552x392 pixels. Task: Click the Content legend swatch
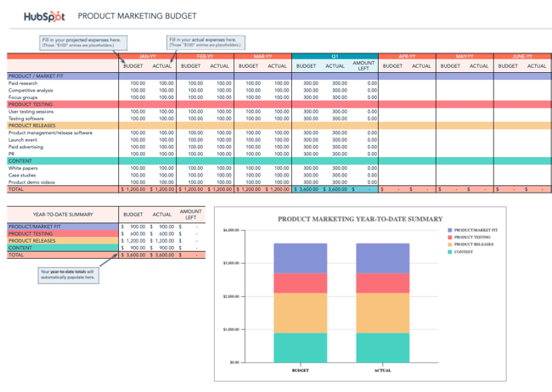450,252
